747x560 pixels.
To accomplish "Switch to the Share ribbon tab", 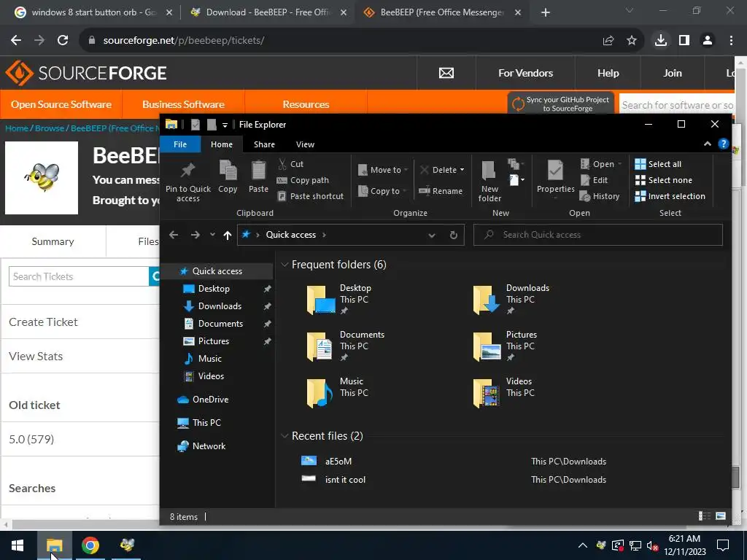I will (264, 144).
